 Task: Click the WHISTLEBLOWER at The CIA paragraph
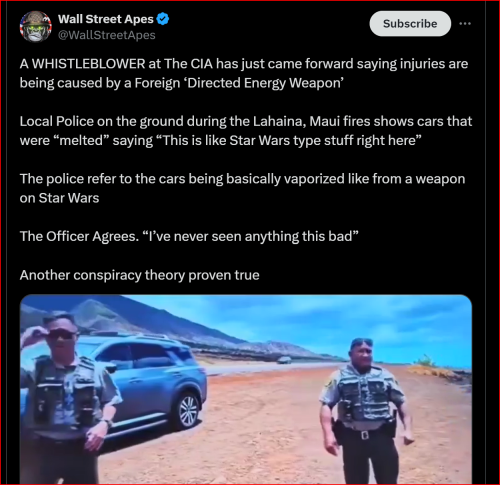pyautogui.click(x=244, y=73)
